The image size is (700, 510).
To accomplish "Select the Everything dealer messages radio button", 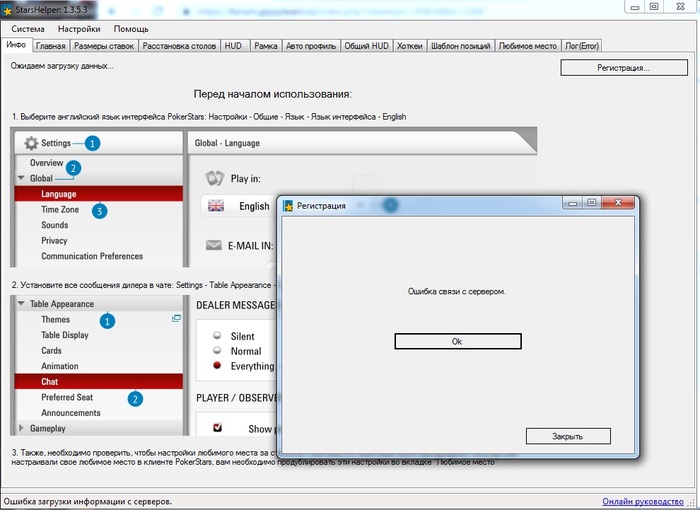I will 217,365.
